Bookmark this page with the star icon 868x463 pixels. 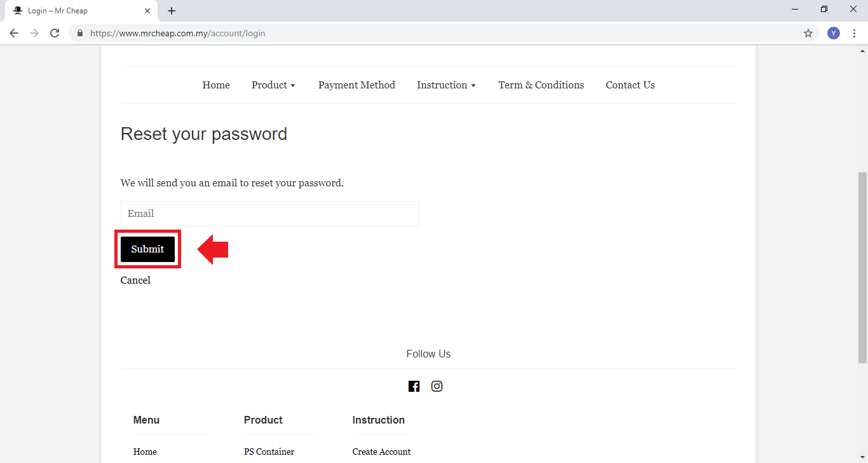808,33
